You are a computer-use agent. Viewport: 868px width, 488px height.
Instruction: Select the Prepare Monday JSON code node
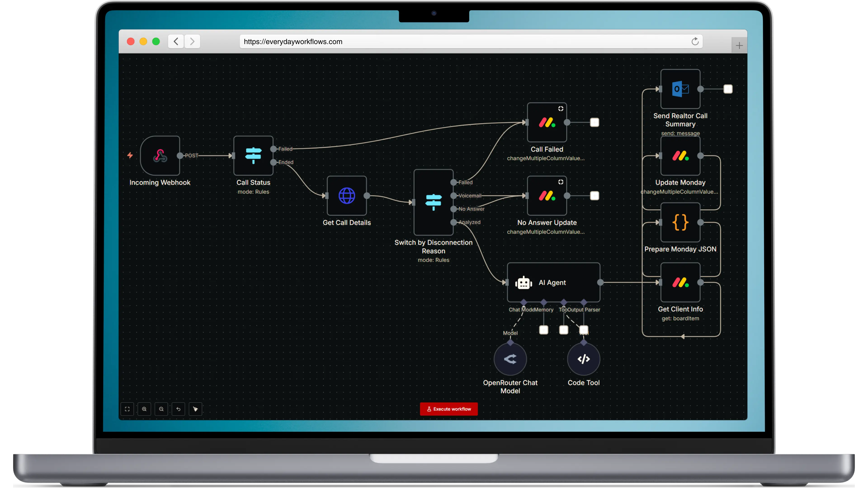point(680,222)
